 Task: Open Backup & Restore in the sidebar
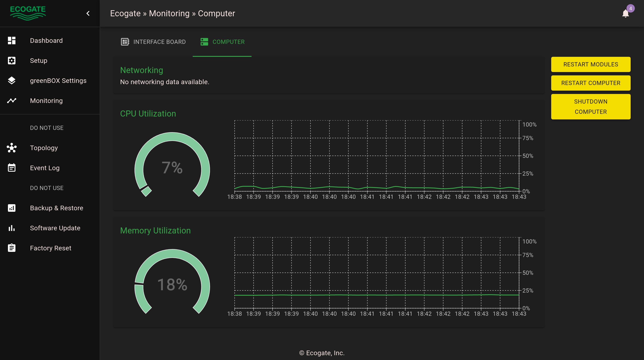pos(50,208)
